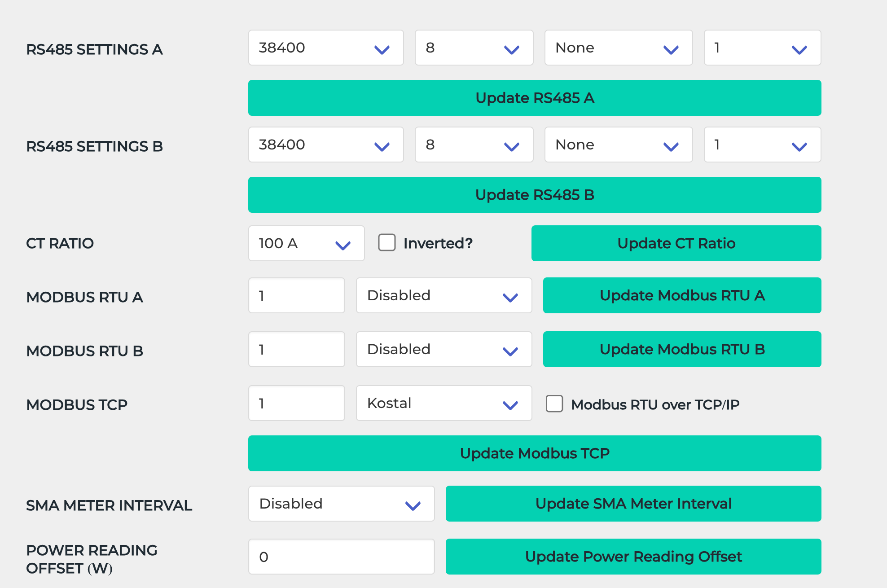887x588 pixels.
Task: Enable Modbus RTU over TCP/IP checkbox
Action: coord(554,404)
